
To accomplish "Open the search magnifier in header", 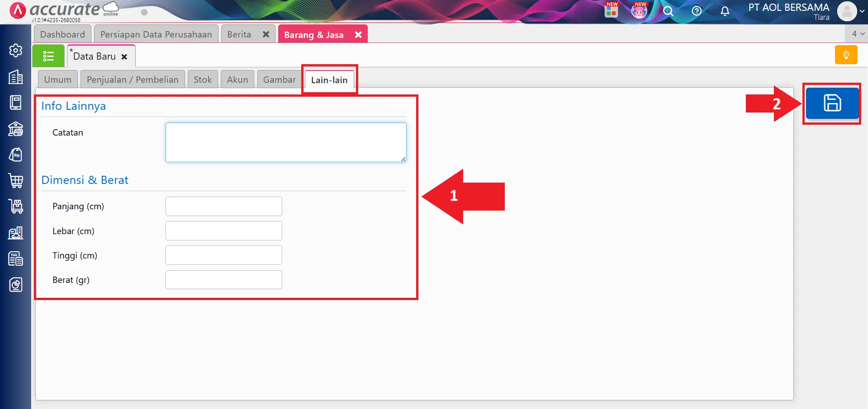I will tap(668, 11).
